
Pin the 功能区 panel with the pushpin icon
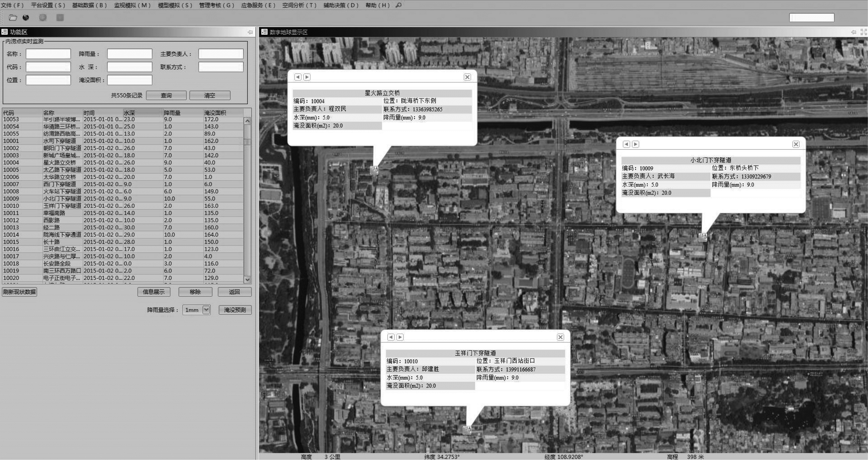tap(250, 32)
